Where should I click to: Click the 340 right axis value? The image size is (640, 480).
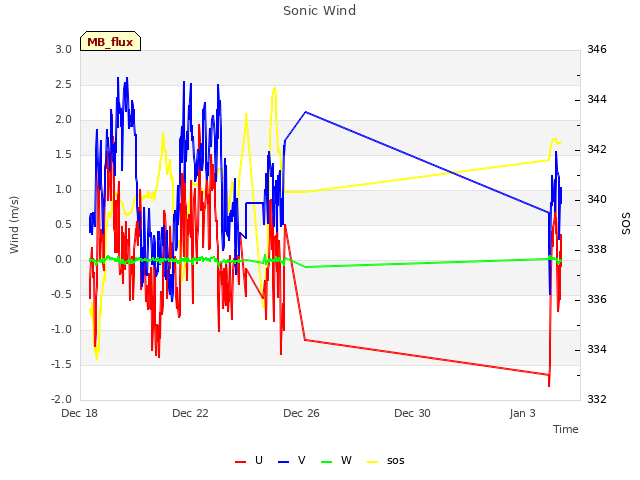point(597,200)
